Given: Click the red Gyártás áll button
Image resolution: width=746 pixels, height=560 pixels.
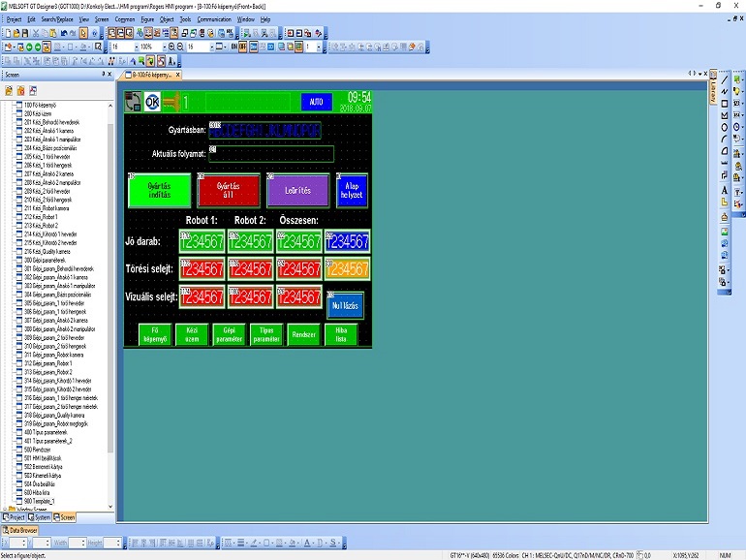Looking at the screenshot, I should [x=229, y=190].
